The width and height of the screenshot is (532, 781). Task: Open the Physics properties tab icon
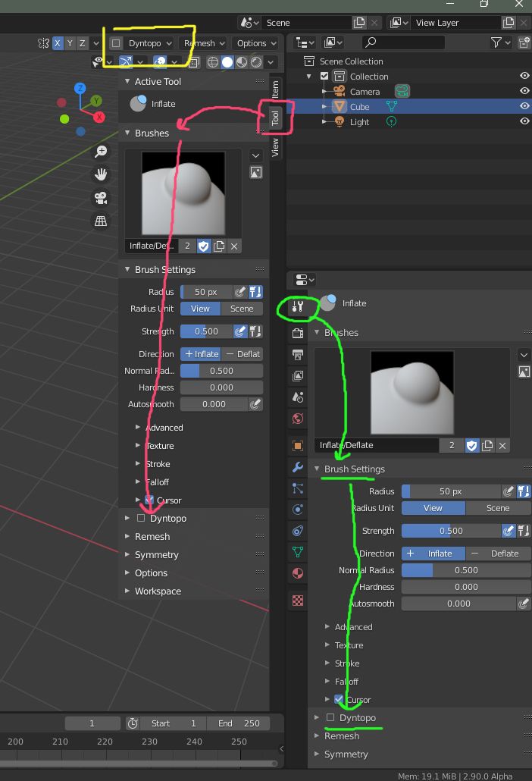[298, 509]
